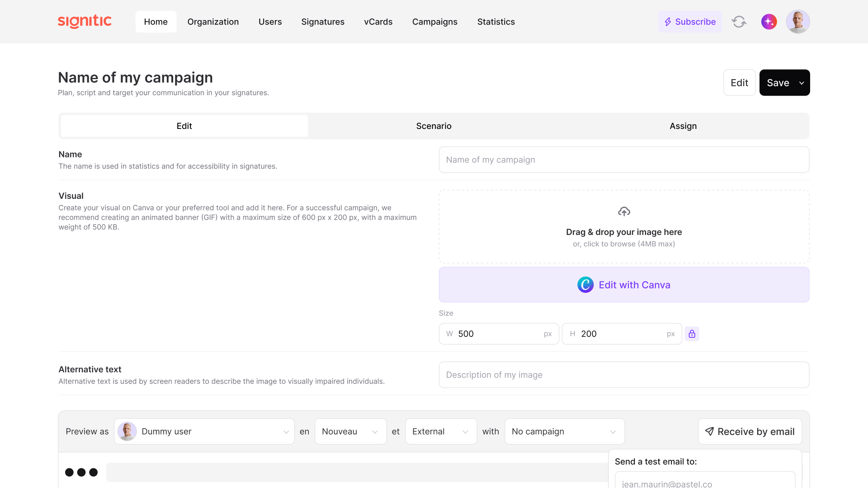Open the user profile avatar menu
Screen dimensions: 868x488
point(798,22)
